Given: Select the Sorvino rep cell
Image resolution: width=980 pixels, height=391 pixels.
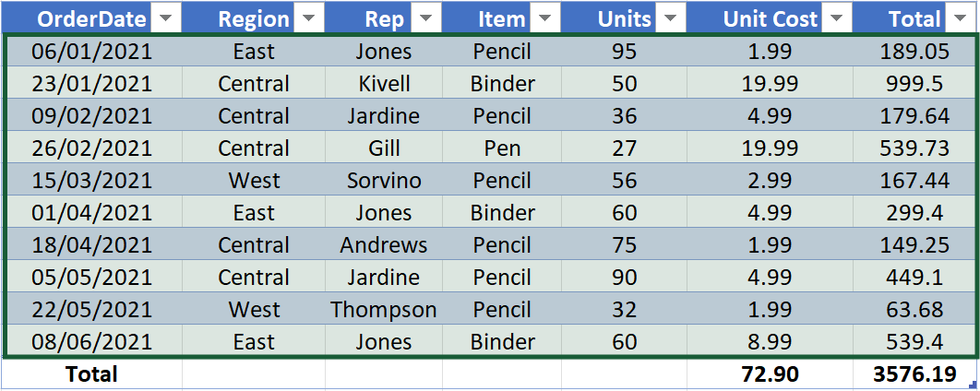Looking at the screenshot, I should 384,181.
